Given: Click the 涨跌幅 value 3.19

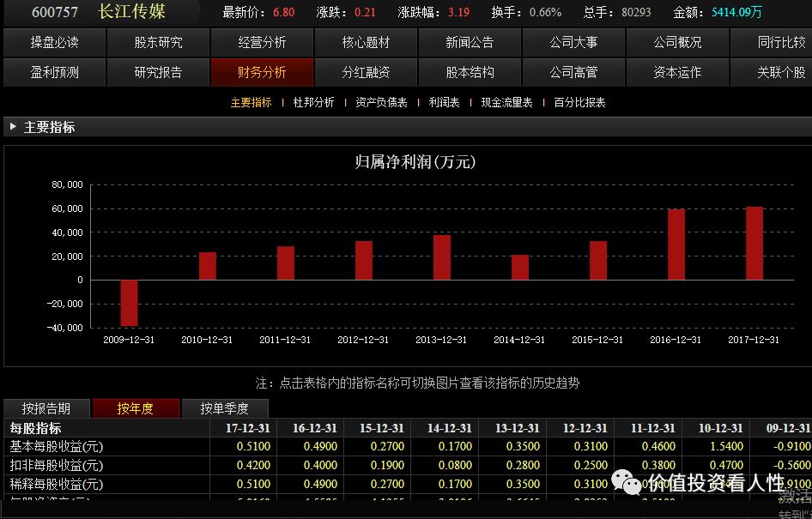Looking at the screenshot, I should click(x=459, y=12).
